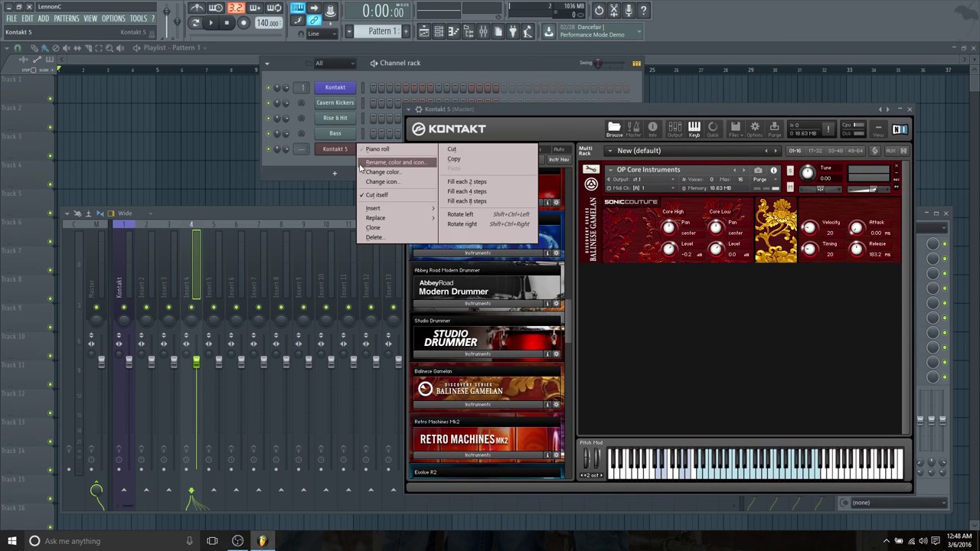Click the Channel rack graph editor icon
The height and width of the screenshot is (551, 980).
[x=636, y=64]
